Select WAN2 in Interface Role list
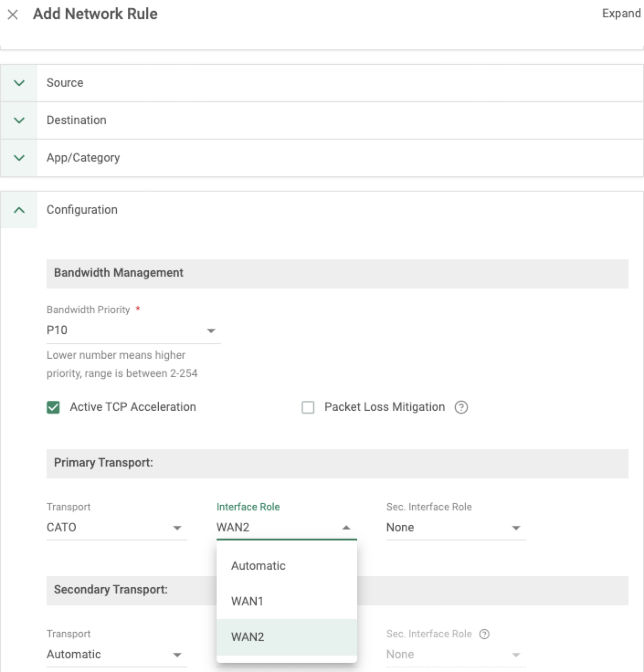 (x=286, y=637)
